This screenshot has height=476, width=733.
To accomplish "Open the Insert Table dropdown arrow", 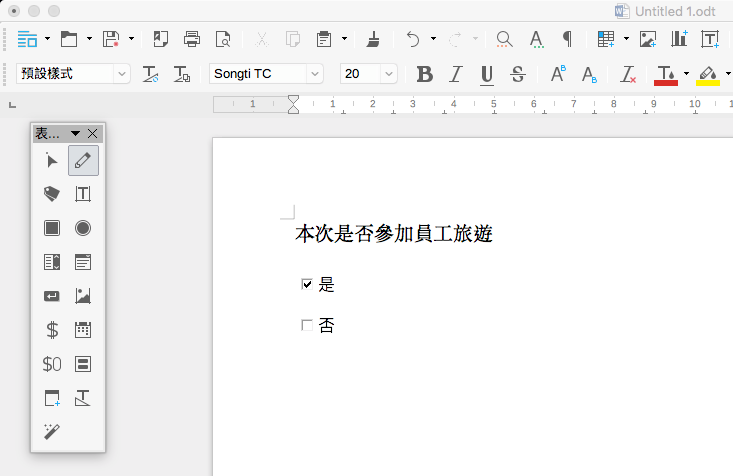I will (x=626, y=40).
